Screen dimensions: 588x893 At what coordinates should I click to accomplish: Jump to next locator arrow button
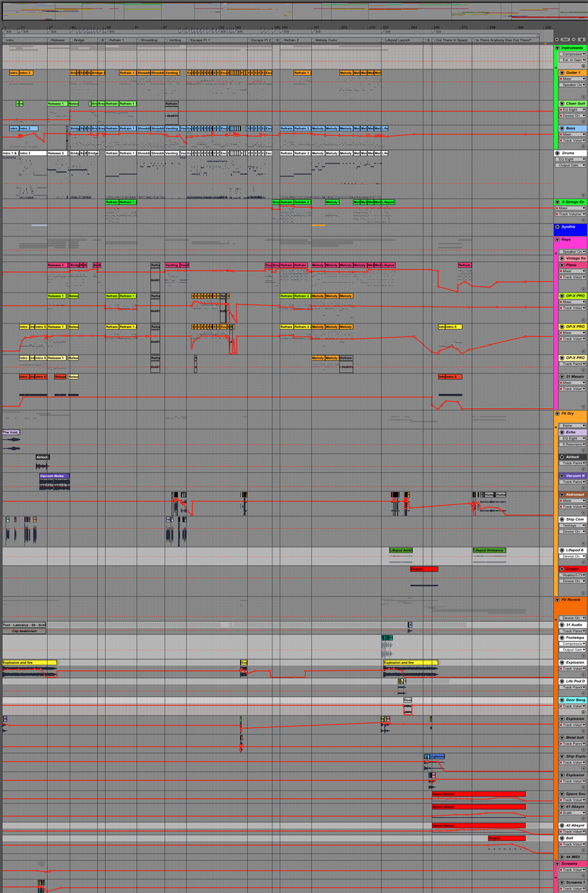574,40
